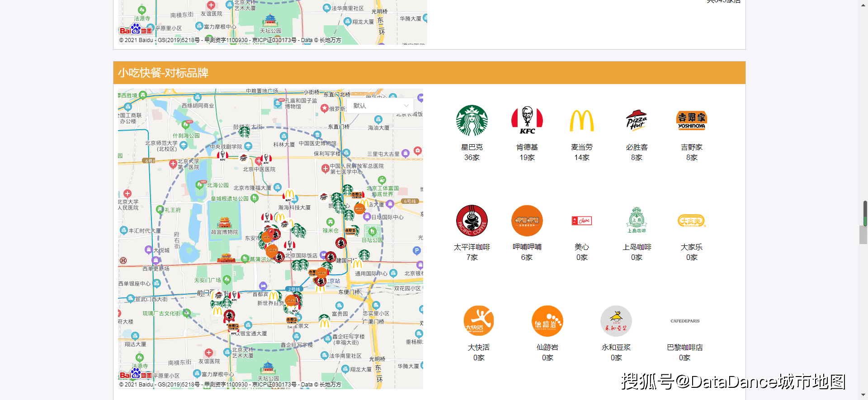
Task: Click the 故宫博物院 landmark icon on map
Action: click(224, 222)
